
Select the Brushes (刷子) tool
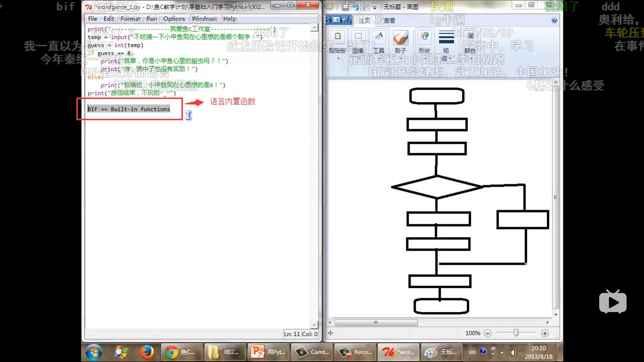400,42
